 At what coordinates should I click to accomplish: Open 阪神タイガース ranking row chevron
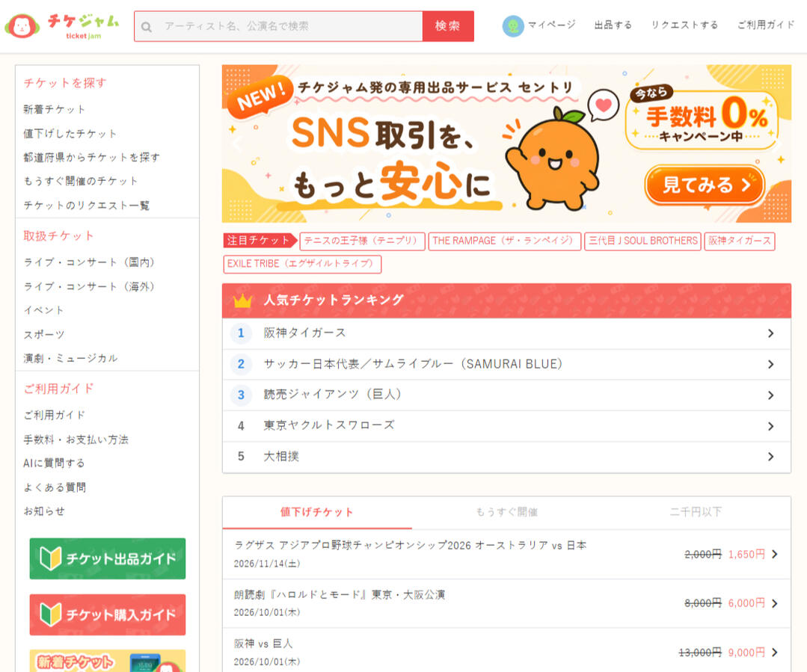(770, 333)
